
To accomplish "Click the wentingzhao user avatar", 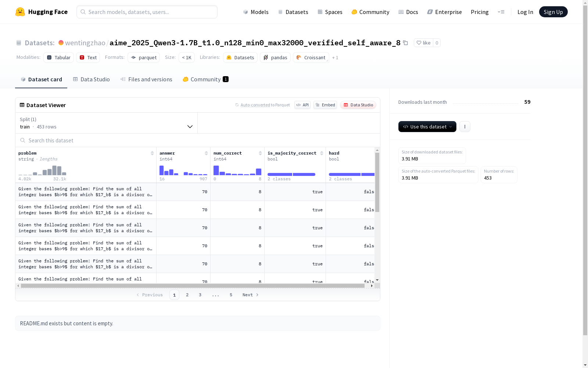I will [x=61, y=43].
